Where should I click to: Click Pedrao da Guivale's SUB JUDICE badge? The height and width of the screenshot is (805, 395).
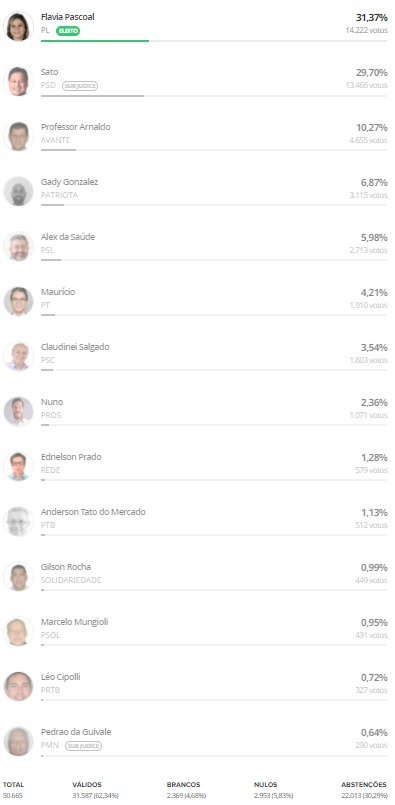click(83, 745)
